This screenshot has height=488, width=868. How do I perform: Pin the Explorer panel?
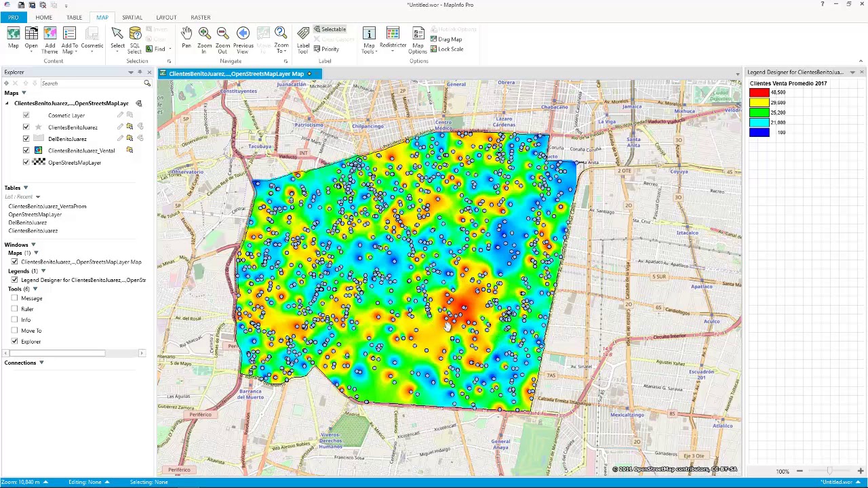[140, 72]
